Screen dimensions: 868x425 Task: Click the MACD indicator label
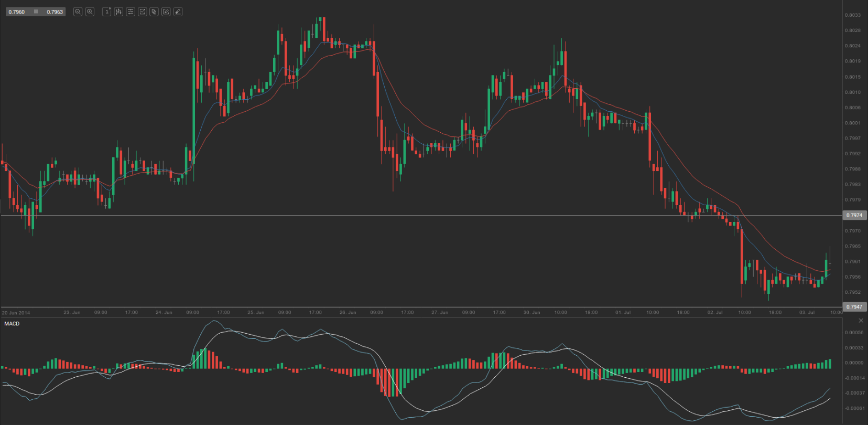(12, 324)
